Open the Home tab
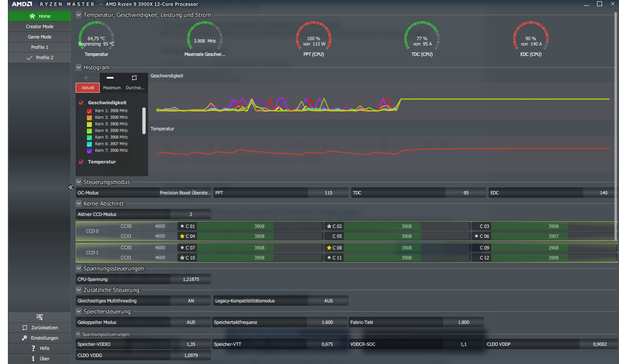The width and height of the screenshot is (619, 364). coord(40,16)
